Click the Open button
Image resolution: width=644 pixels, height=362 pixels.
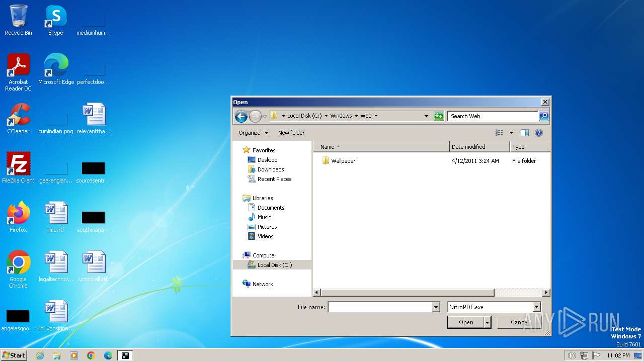(x=466, y=322)
